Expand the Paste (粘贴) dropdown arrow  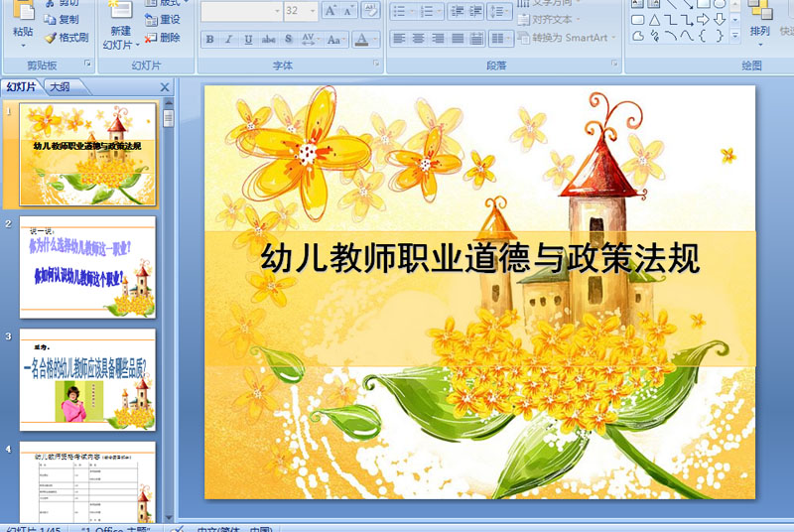23,46
